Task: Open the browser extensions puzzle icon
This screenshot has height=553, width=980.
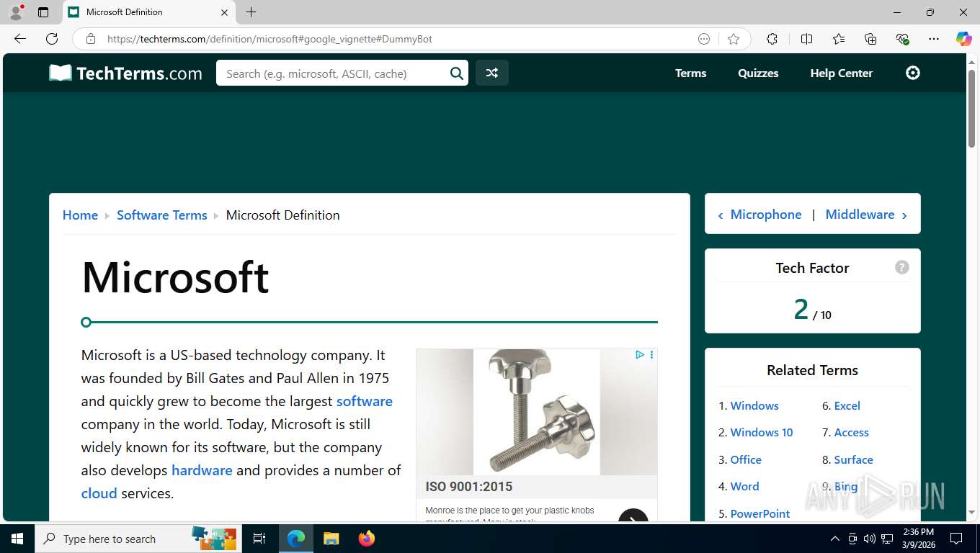Action: 772,39
